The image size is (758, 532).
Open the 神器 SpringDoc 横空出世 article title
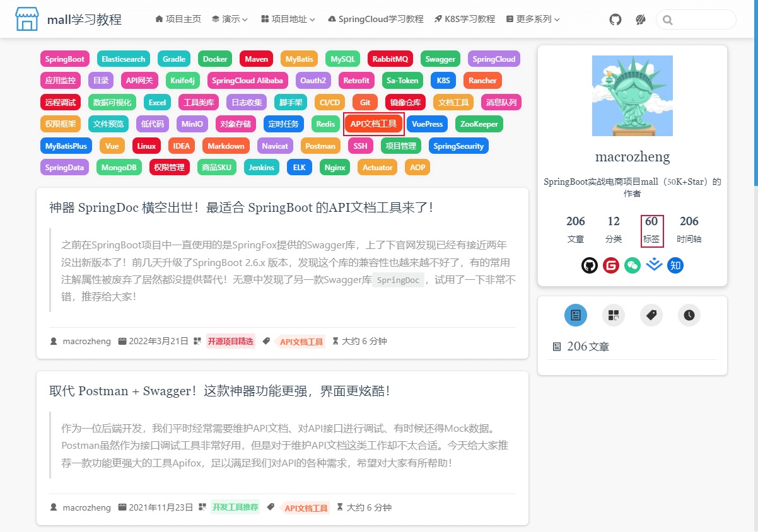click(x=241, y=207)
